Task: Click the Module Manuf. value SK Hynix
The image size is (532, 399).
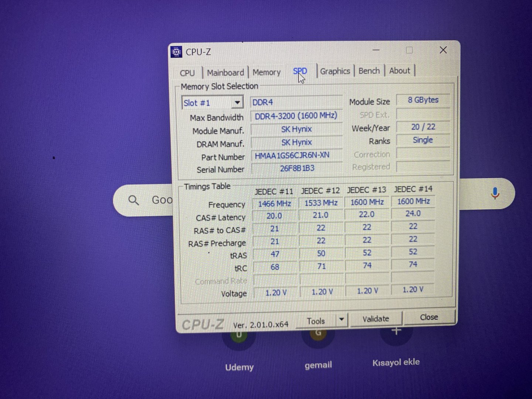Action: [x=297, y=129]
